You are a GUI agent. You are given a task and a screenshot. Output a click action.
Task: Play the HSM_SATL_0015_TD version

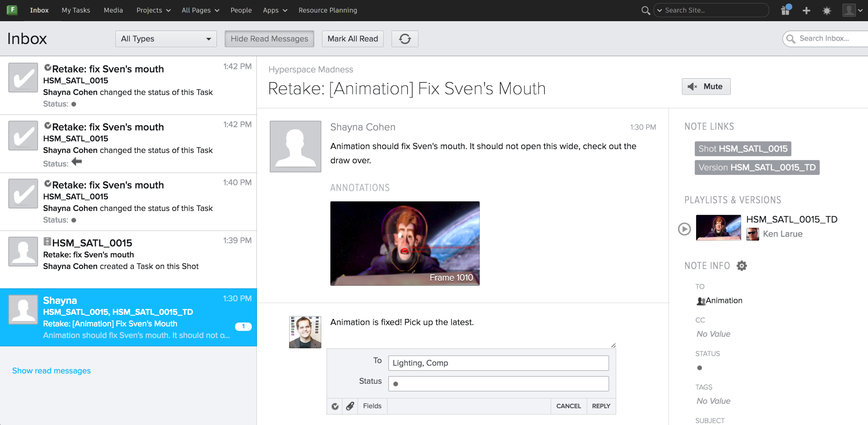pos(684,229)
